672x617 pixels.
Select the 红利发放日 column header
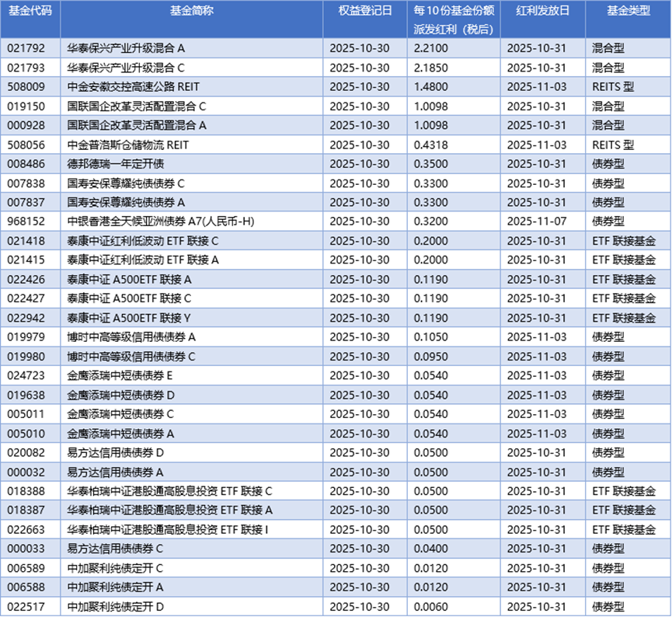point(542,11)
